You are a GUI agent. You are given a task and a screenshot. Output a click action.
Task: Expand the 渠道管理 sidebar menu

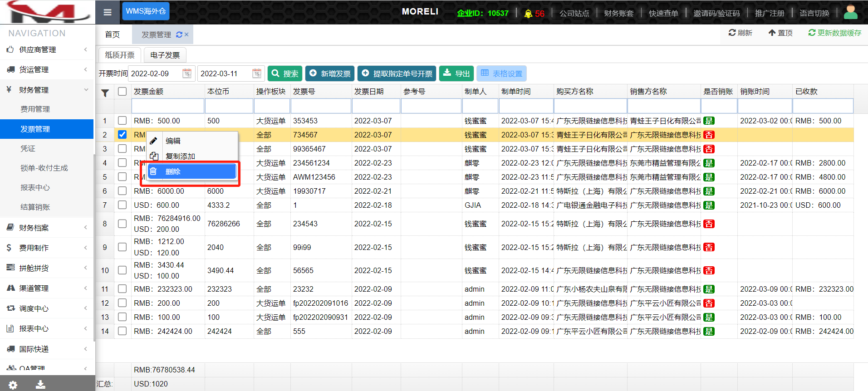pyautogui.click(x=48, y=288)
